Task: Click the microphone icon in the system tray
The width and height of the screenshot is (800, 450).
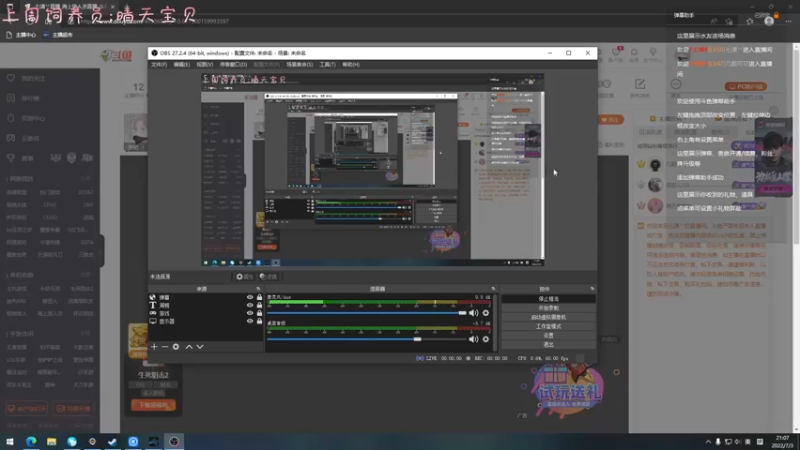Action: coord(718,442)
